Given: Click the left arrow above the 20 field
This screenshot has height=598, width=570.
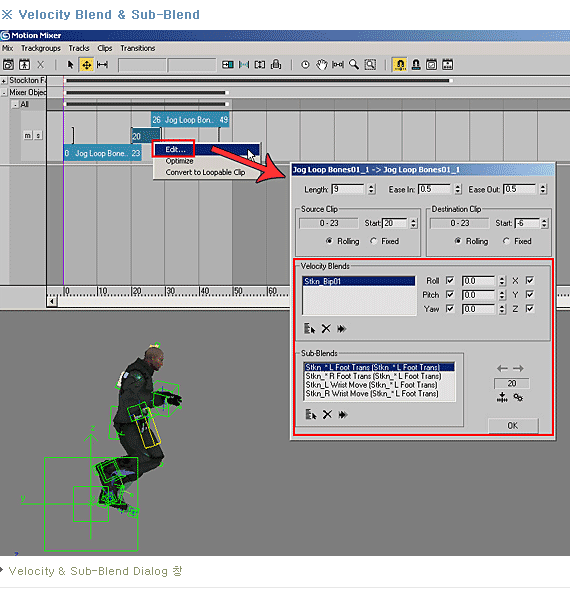Looking at the screenshot, I should 502,368.
